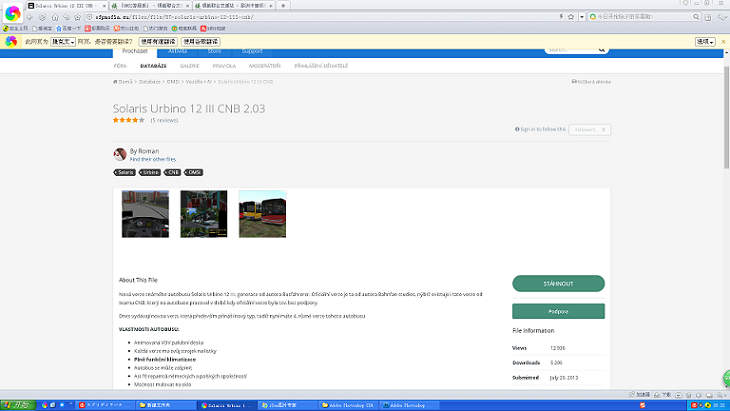Open the Aktivita site tab
This screenshot has height=411, width=730.
click(177, 52)
